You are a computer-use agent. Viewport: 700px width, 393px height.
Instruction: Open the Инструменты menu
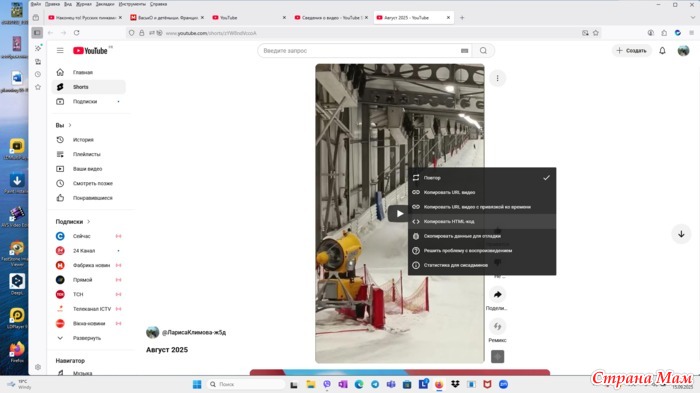132,4
